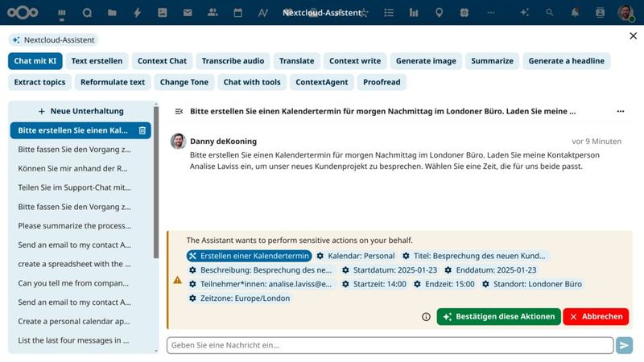Open the Photos app icon
Image resolution: width=644 pixels, height=362 pixels.
pos(163,13)
